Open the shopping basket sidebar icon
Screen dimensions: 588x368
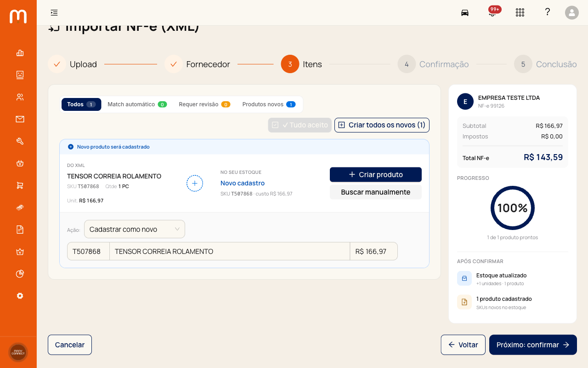coord(20,163)
